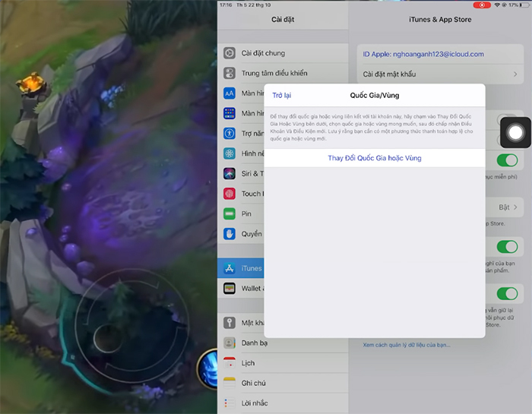Open Xem cách quản lý dữ liệu link
This screenshot has width=532, height=414.
[x=407, y=345]
